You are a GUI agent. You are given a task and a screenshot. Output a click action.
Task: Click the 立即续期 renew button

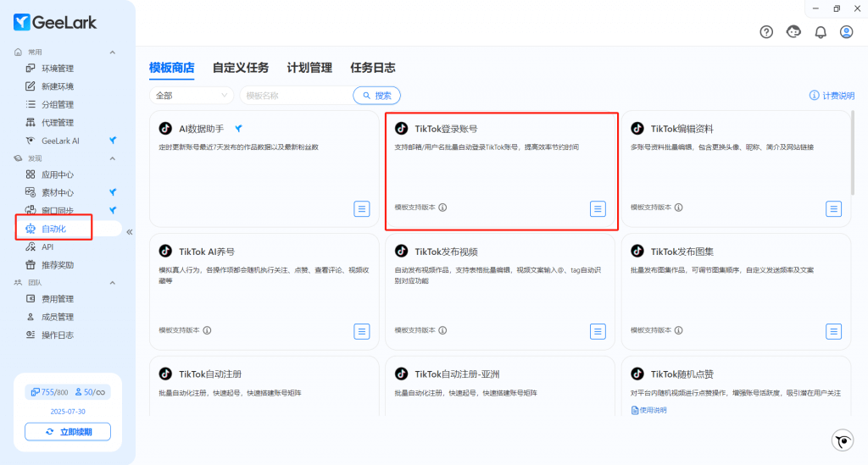[x=68, y=432]
